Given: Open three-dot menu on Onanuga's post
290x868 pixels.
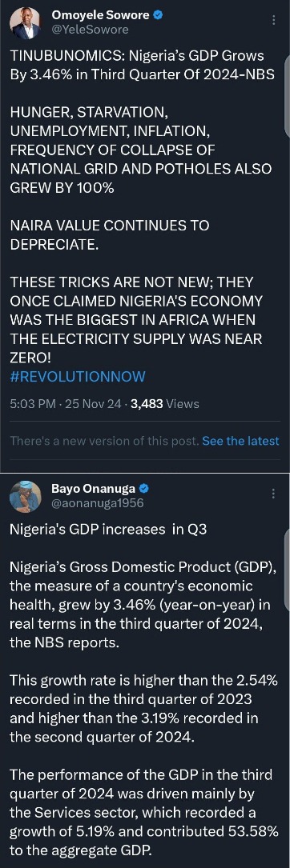Looking at the screenshot, I should click(273, 494).
